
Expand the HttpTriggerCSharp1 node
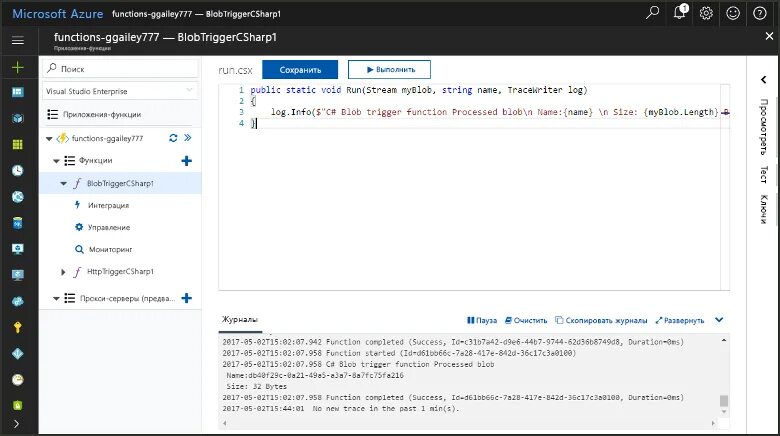63,272
